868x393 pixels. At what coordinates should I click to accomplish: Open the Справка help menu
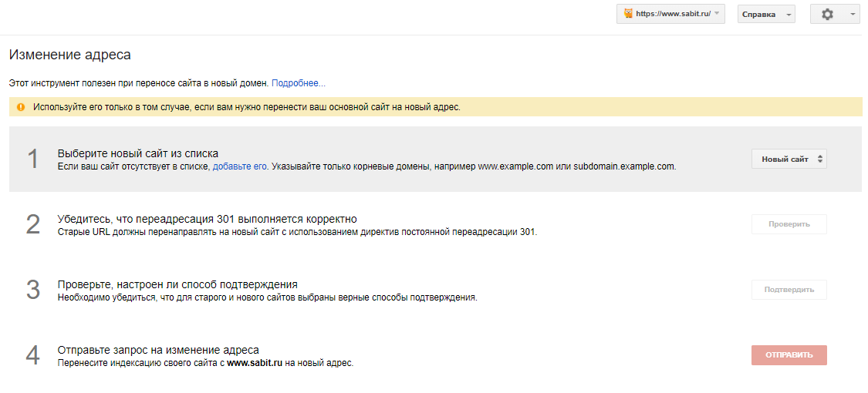point(766,14)
